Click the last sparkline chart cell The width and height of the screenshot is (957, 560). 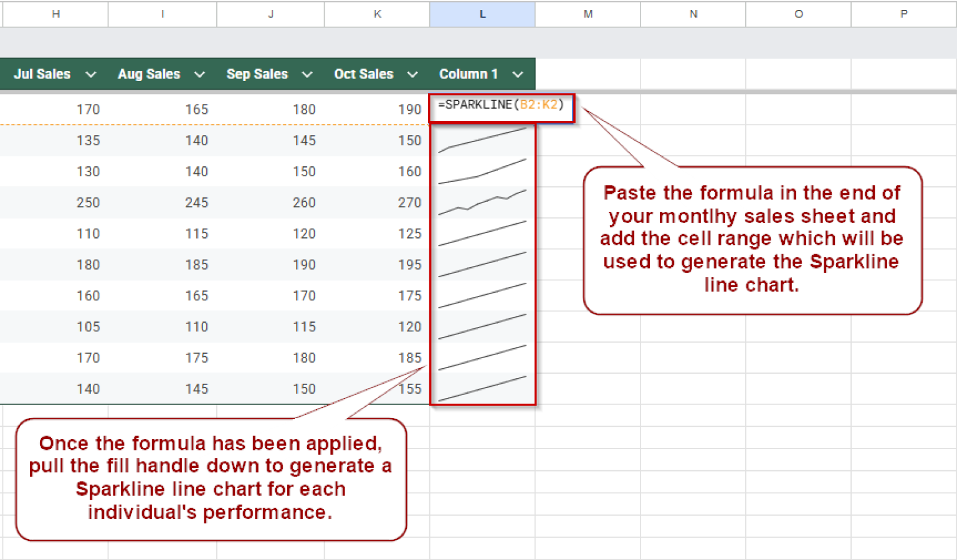point(483,388)
